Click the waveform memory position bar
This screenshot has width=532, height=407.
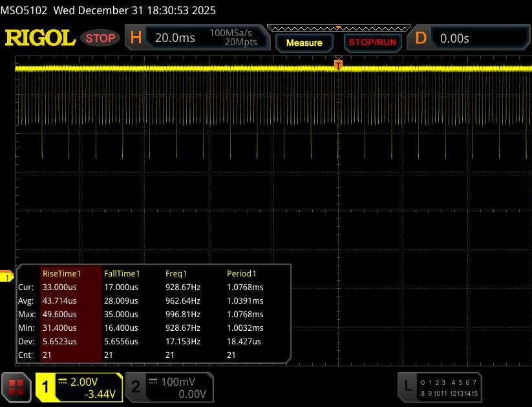tap(337, 28)
